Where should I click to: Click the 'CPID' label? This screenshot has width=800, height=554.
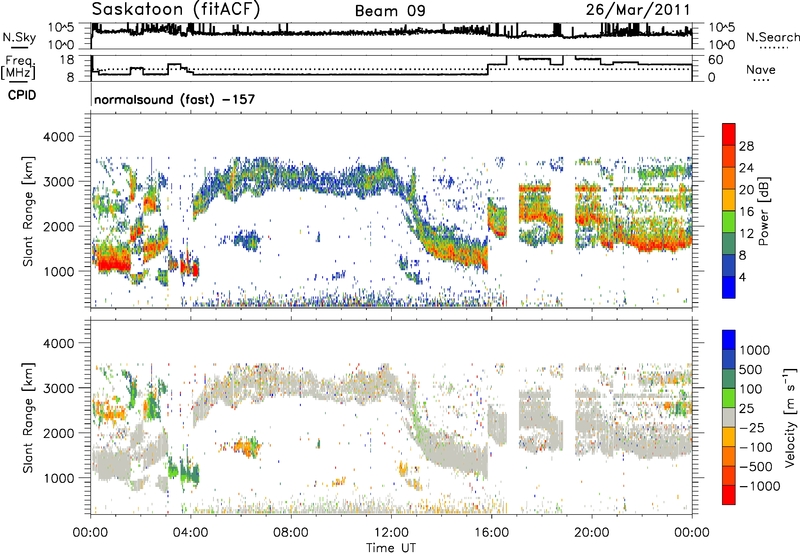click(22, 95)
